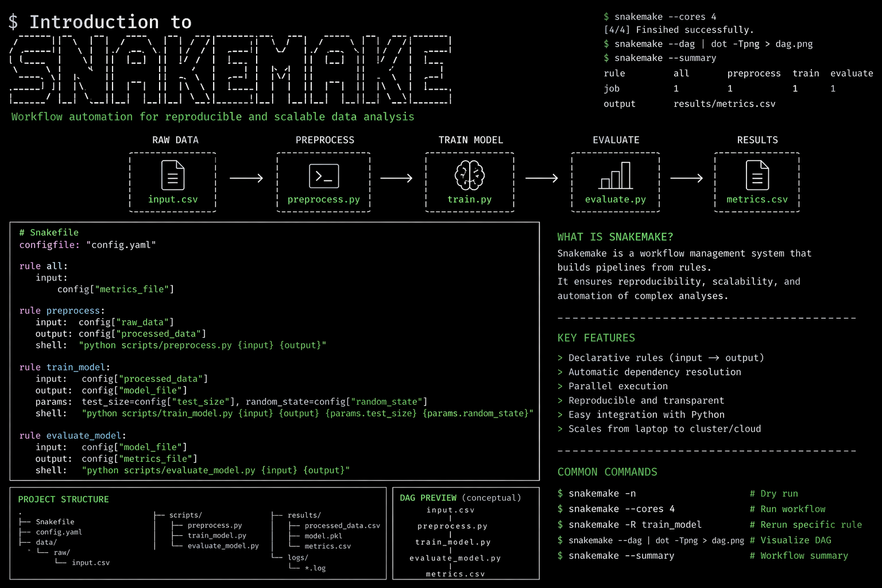Click the 'RESULTS' stage heading
This screenshot has width=882, height=588.
[x=757, y=140]
